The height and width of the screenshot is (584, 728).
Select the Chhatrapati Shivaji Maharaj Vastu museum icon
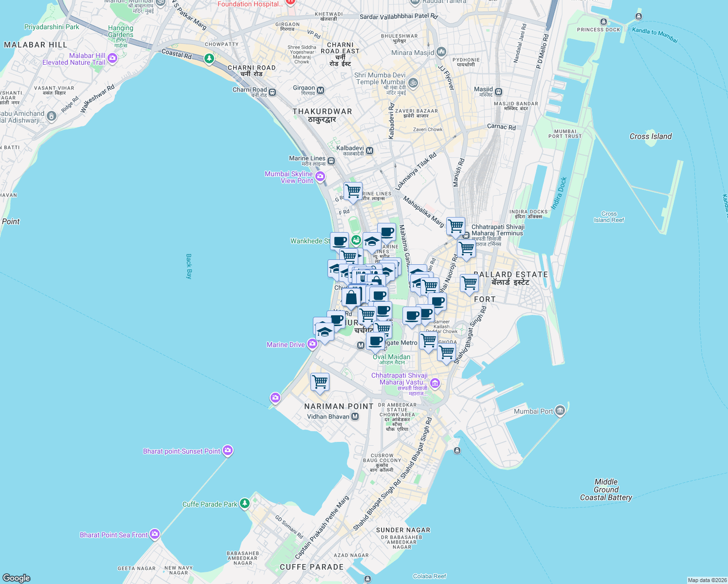coord(435,383)
